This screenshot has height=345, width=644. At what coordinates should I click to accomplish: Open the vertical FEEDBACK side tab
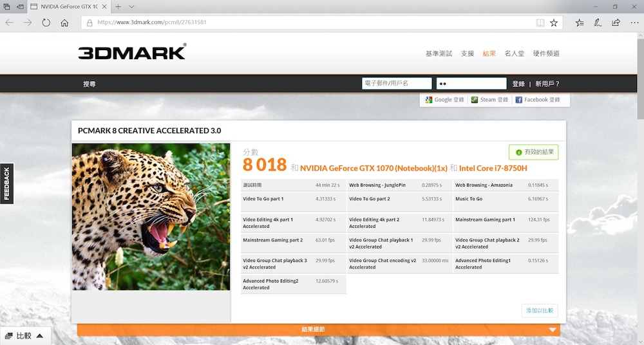6,184
